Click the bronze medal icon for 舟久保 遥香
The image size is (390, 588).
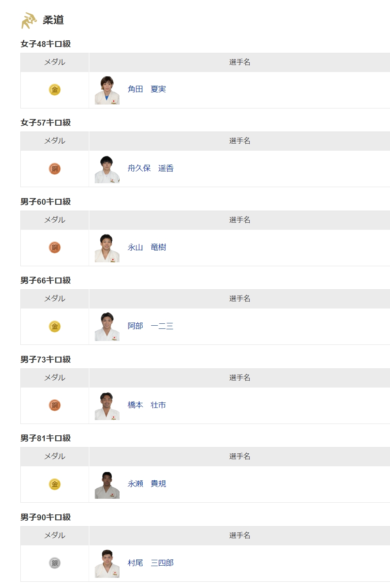coord(54,169)
